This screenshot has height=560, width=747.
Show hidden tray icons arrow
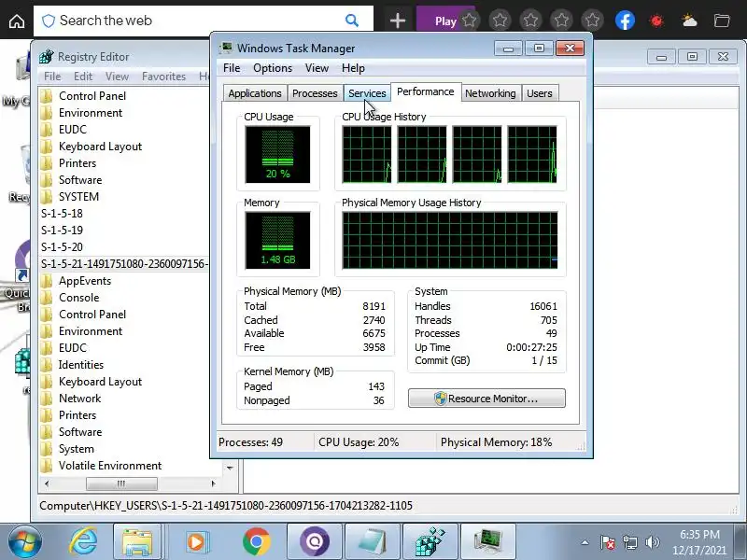coord(585,542)
